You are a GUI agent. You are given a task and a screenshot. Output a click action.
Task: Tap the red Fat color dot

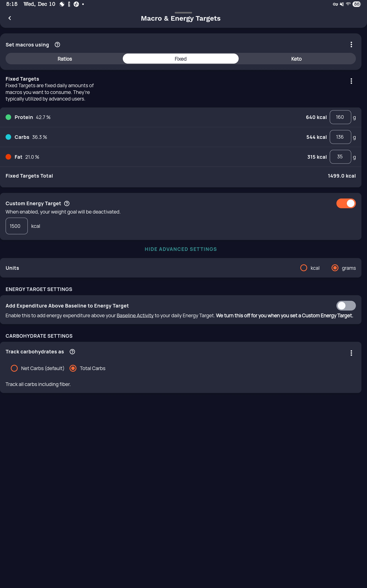(9, 157)
